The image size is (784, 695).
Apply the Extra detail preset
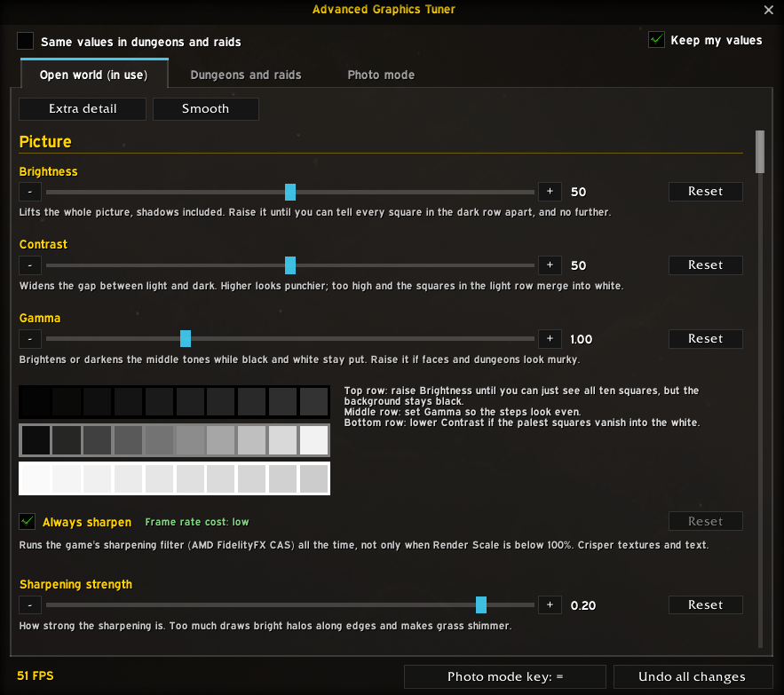[x=83, y=109]
